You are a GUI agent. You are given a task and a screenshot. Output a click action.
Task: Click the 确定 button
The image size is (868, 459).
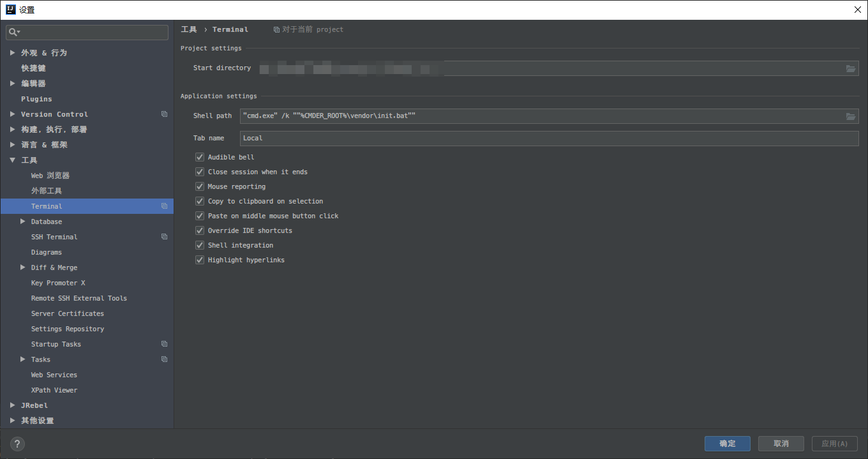tap(727, 444)
